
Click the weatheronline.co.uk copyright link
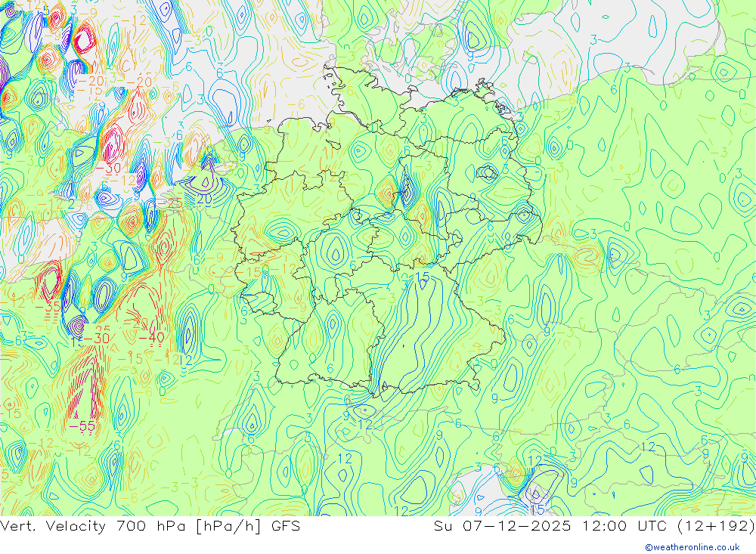(x=692, y=547)
